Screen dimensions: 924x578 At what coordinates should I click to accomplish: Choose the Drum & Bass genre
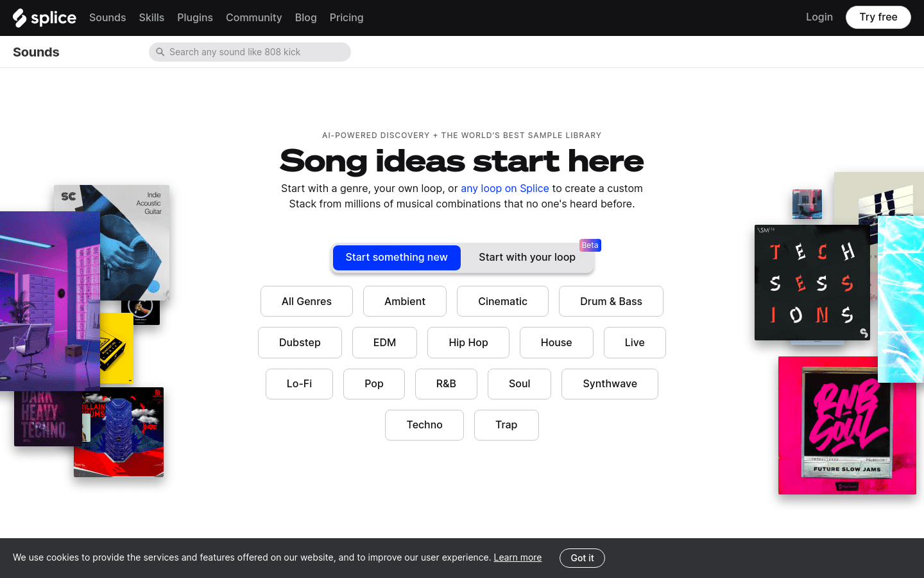coord(611,301)
